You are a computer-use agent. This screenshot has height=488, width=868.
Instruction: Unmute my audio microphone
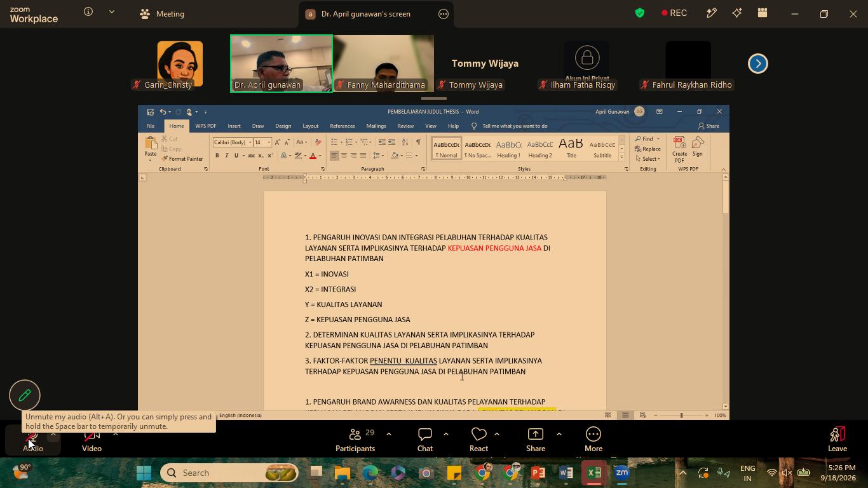(32, 440)
